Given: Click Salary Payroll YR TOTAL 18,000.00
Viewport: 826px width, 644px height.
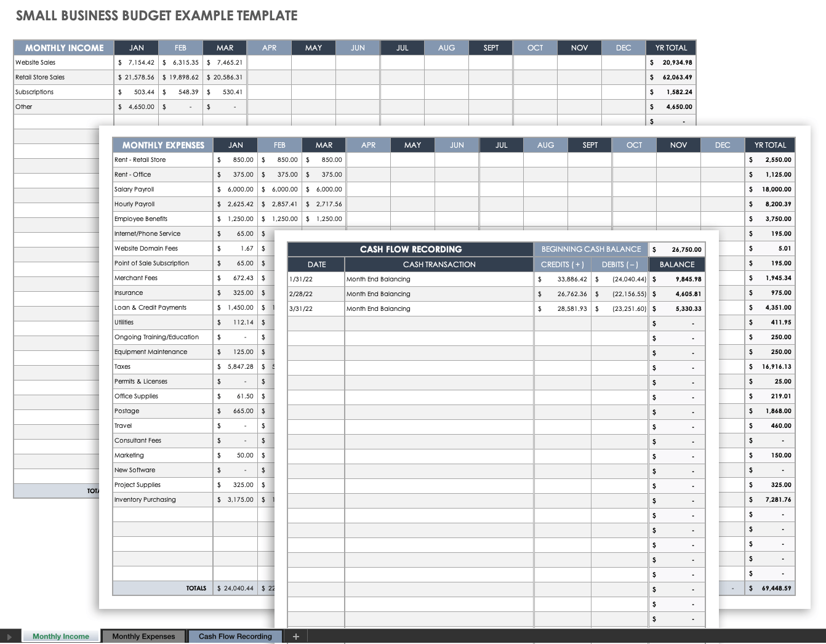Looking at the screenshot, I should pyautogui.click(x=770, y=189).
